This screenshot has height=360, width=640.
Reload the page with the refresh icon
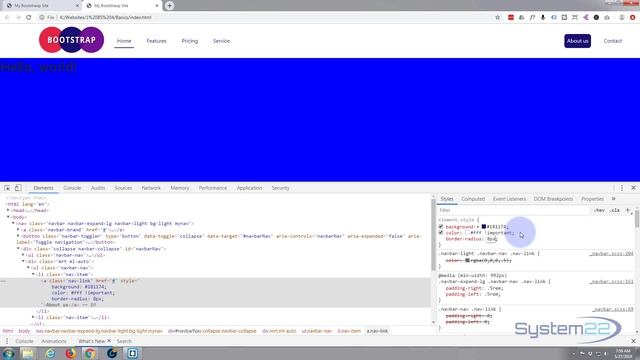coord(29,18)
